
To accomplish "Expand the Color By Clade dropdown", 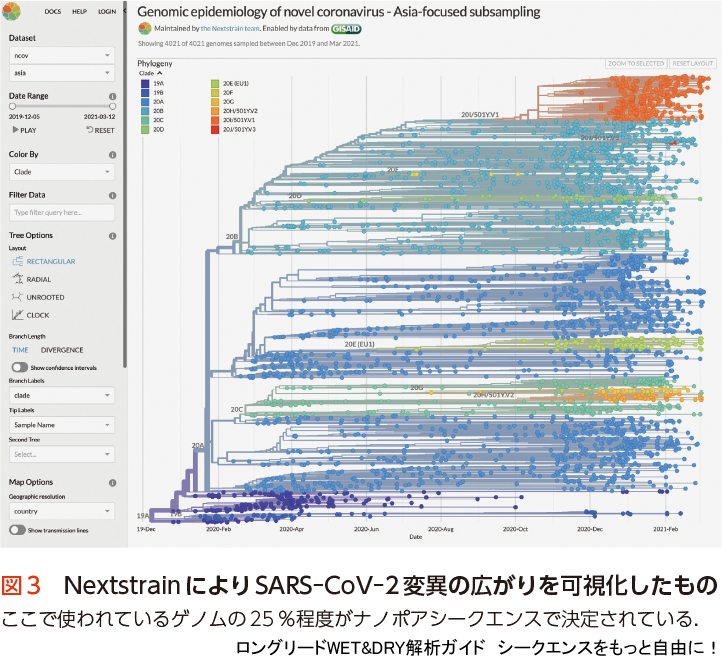I will coord(62,172).
